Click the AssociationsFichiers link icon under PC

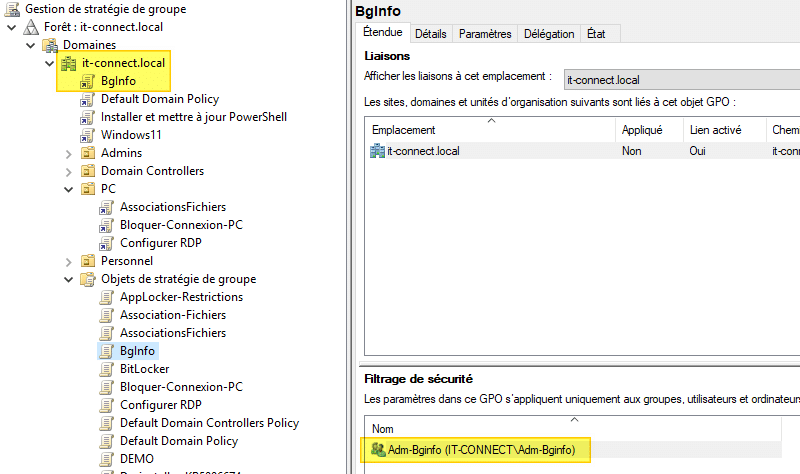[106, 207]
